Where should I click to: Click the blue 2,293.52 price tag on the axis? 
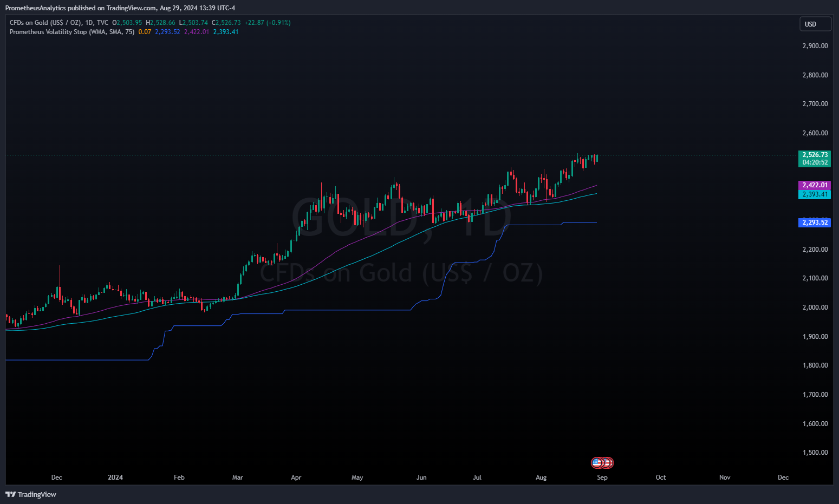pos(815,222)
